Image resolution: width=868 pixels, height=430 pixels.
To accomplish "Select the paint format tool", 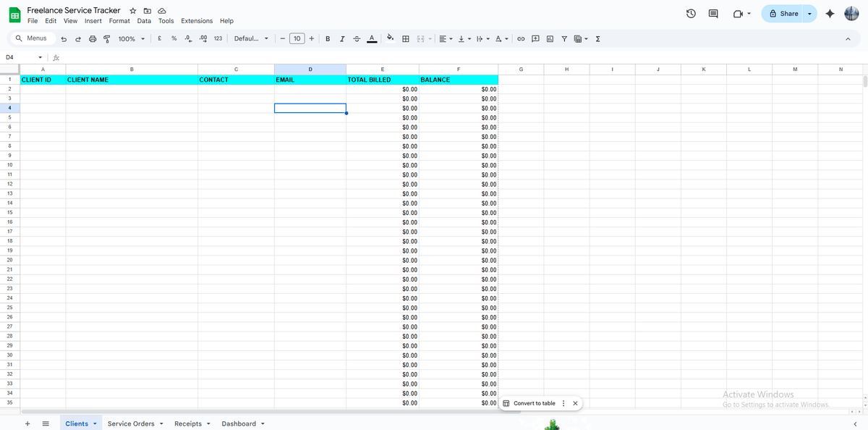I will click(x=107, y=39).
